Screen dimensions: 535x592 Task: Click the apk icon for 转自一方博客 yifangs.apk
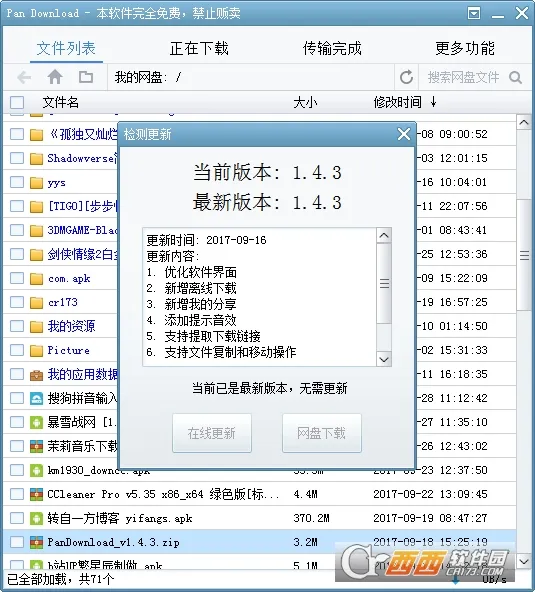(36, 518)
